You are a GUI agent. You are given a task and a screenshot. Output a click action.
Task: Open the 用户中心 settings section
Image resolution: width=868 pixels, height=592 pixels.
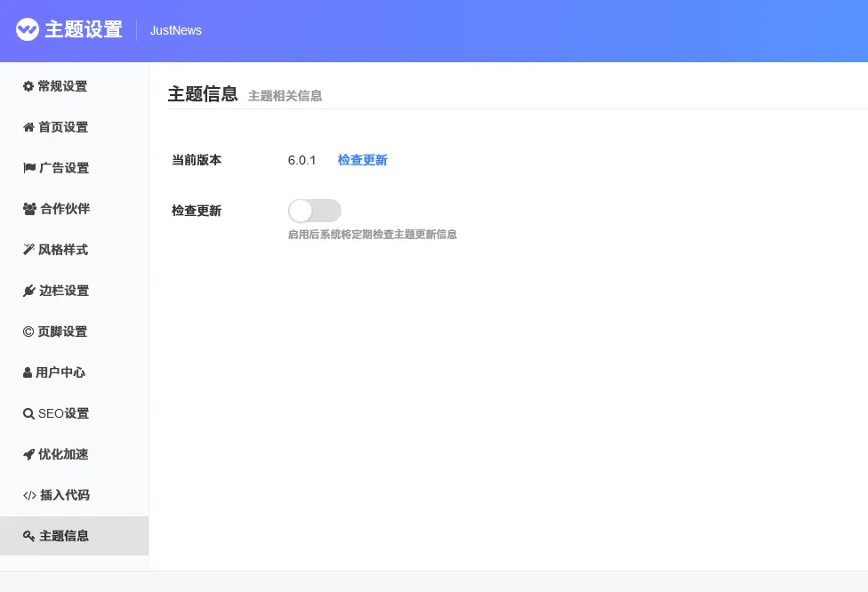tap(61, 372)
